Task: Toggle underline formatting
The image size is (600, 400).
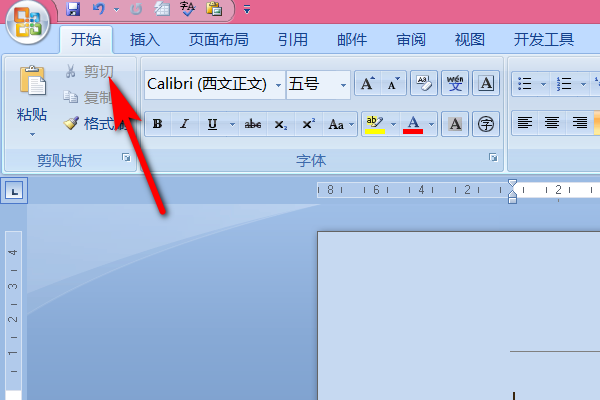Action: (212, 124)
